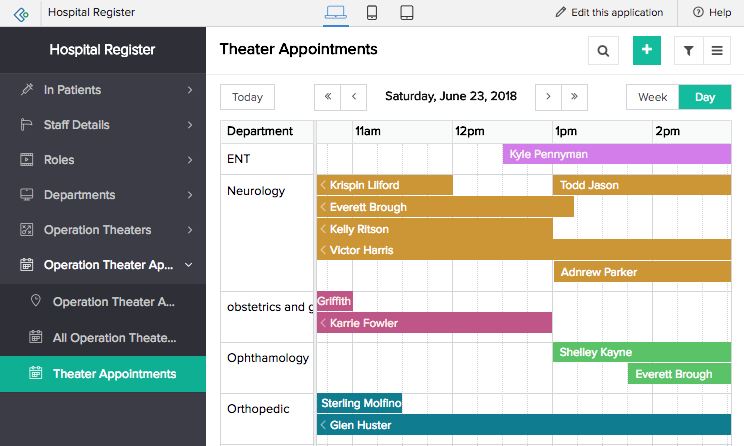Open the filter funnel icon
The image size is (744, 446).
point(689,50)
